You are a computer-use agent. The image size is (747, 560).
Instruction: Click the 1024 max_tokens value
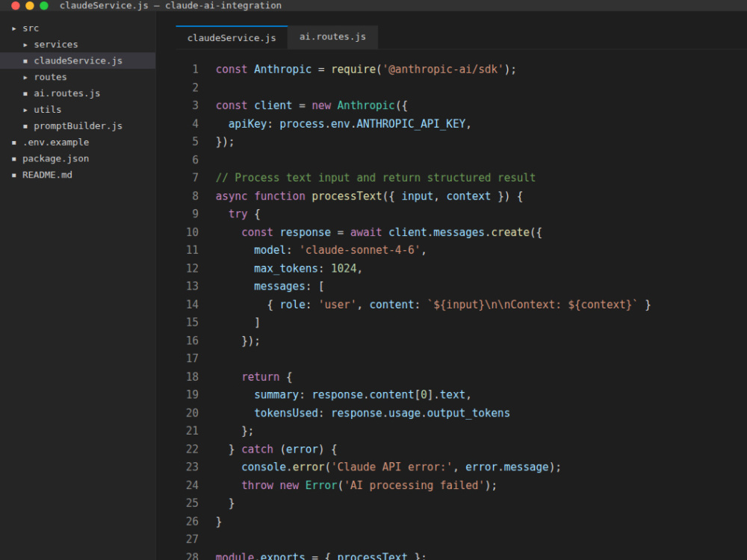tap(344, 269)
